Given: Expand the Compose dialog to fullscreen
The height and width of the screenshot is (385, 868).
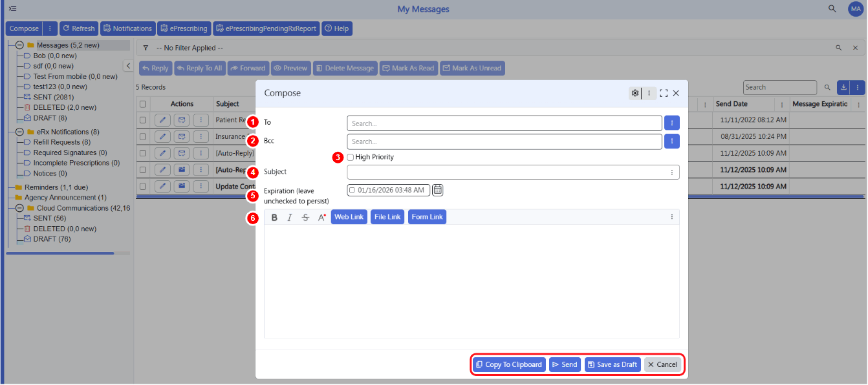Looking at the screenshot, I should click(664, 93).
